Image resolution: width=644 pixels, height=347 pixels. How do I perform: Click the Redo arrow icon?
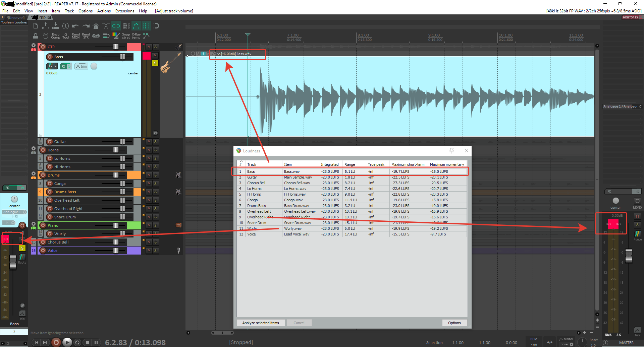click(x=86, y=26)
